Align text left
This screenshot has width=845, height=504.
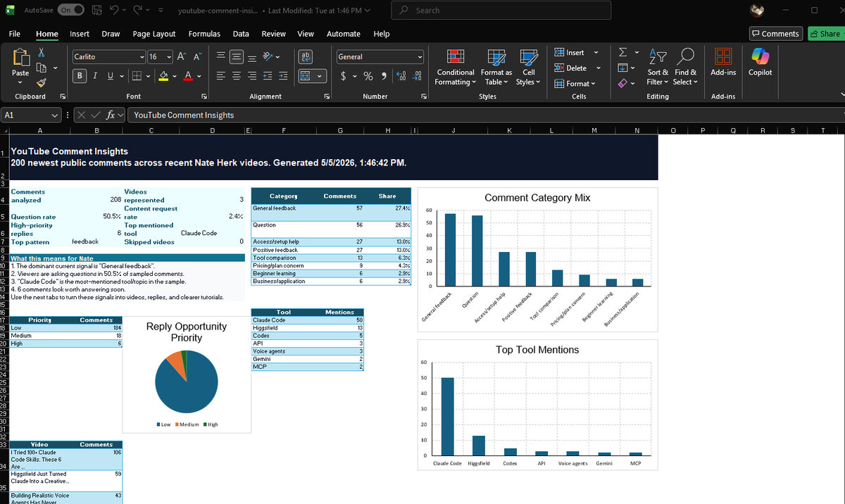tap(220, 76)
